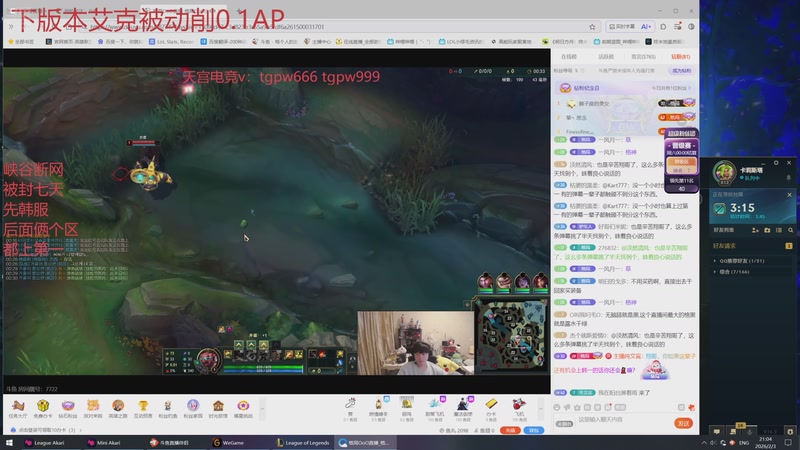Click the microphone icon in League panel footer
The width and height of the screenshot is (800, 450).
tap(749, 432)
